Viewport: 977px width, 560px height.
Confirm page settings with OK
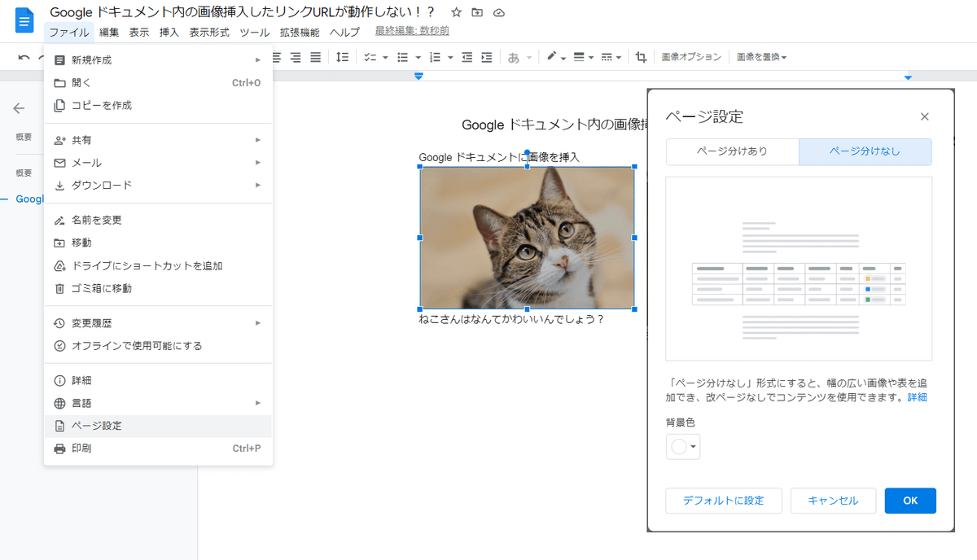909,501
